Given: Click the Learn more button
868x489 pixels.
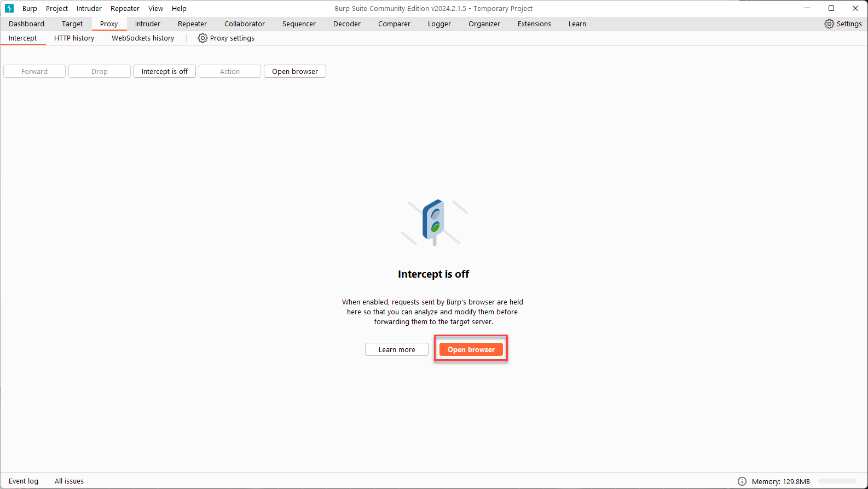Looking at the screenshot, I should (397, 349).
